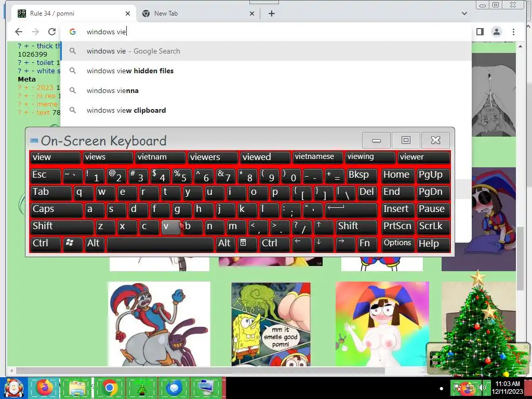Viewport: 532px width, 399px height.
Task: Choose predicted word 'vietnam'
Action: click(161, 157)
